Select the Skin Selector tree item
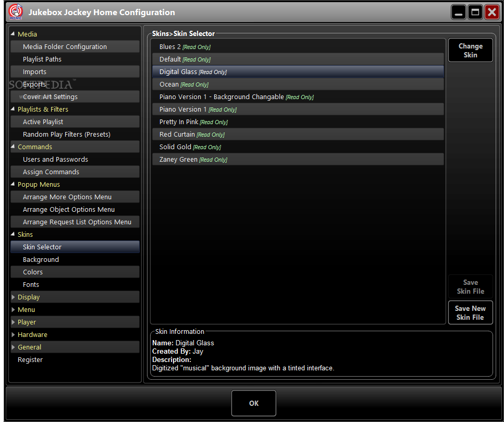 coord(75,247)
